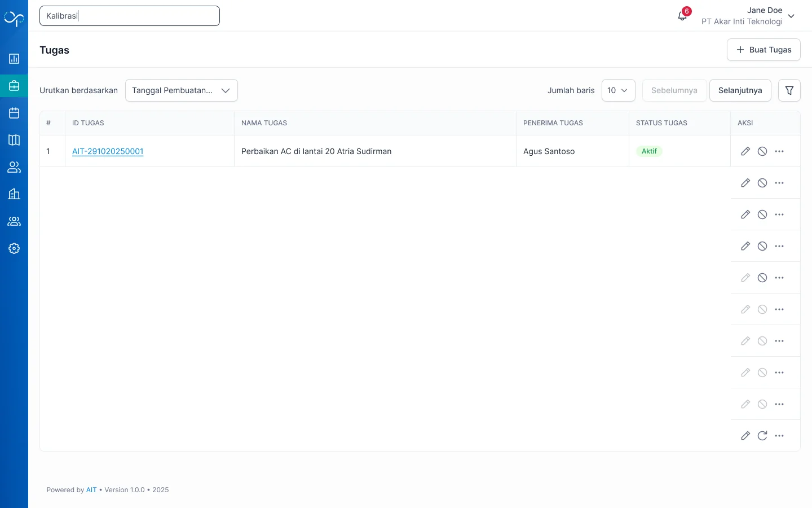Click the Buat Tugas button

(x=764, y=50)
